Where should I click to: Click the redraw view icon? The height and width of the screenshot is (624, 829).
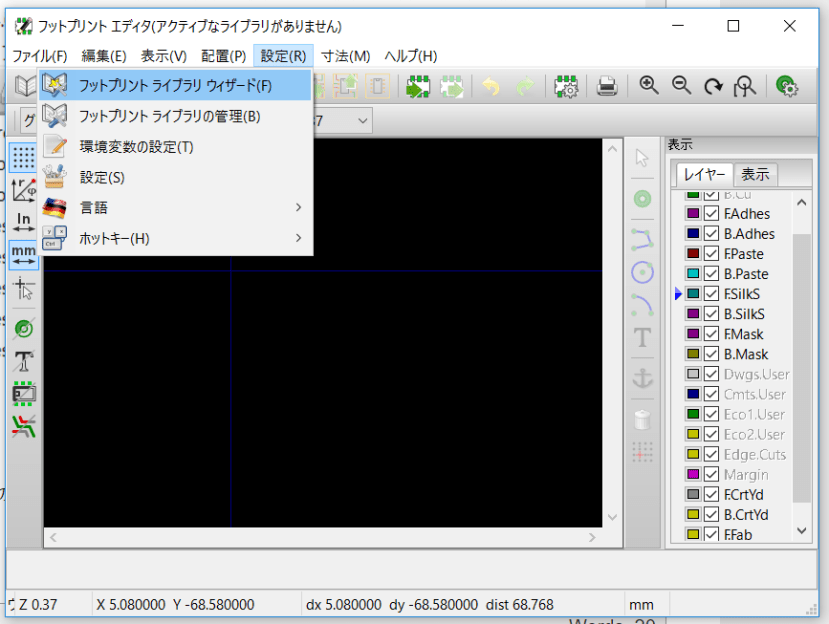[713, 86]
